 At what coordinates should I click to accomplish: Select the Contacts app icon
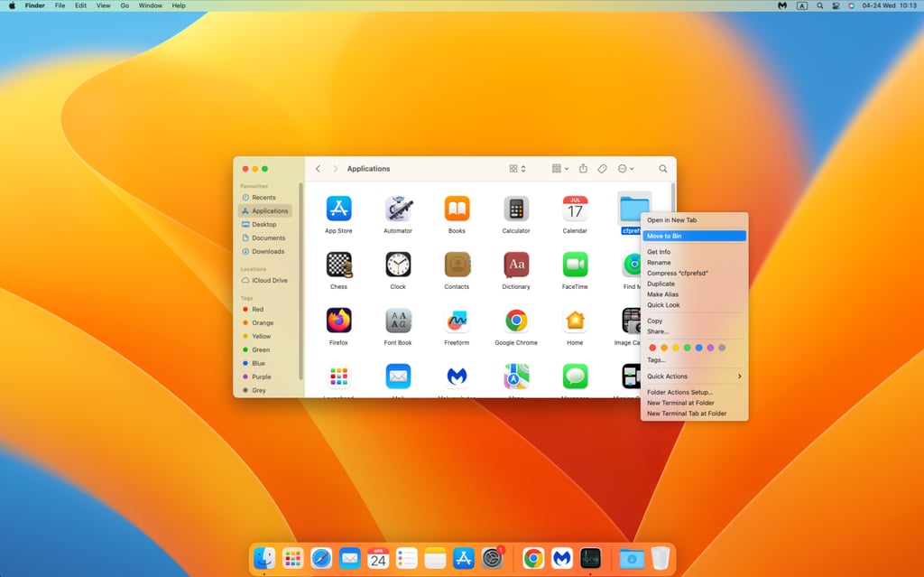(x=457, y=265)
